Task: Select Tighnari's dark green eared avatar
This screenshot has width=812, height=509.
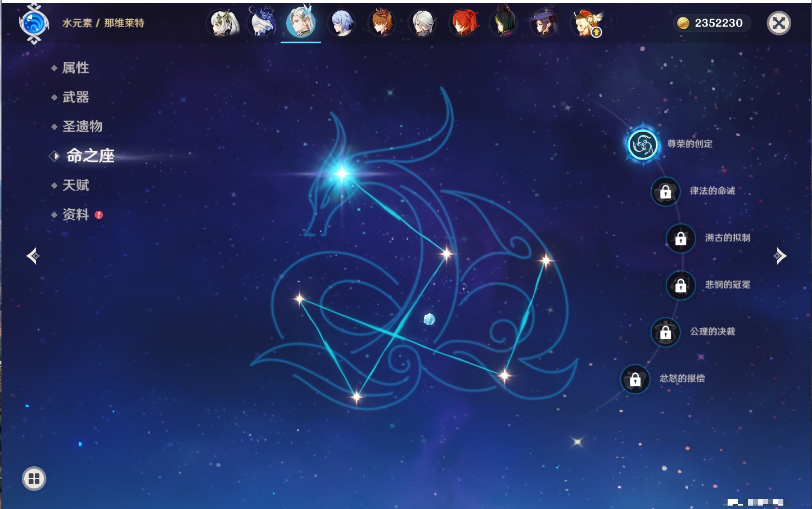Action: click(x=504, y=24)
